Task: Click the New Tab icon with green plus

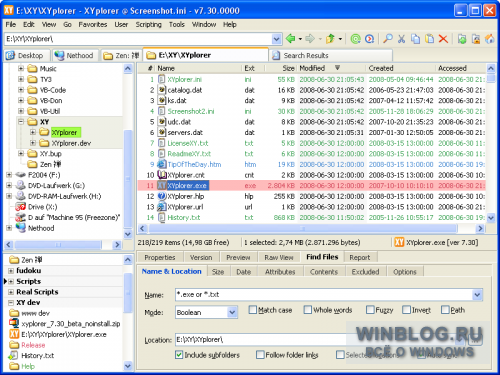Action: 462,39
